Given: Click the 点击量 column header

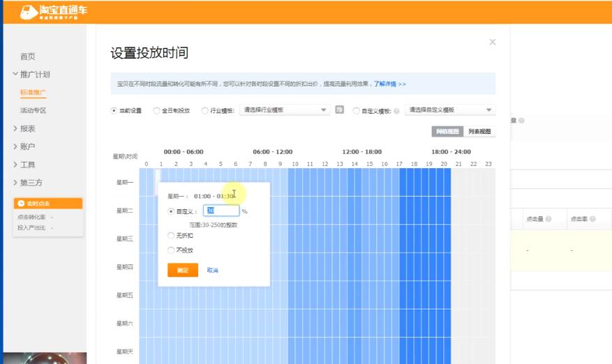Looking at the screenshot, I should click(x=535, y=219).
